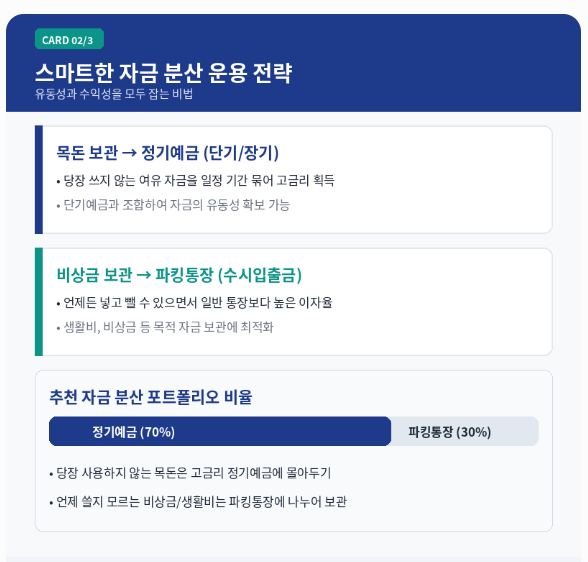Click the (단기/장기) text in first card
The image size is (588, 562).
click(241, 153)
